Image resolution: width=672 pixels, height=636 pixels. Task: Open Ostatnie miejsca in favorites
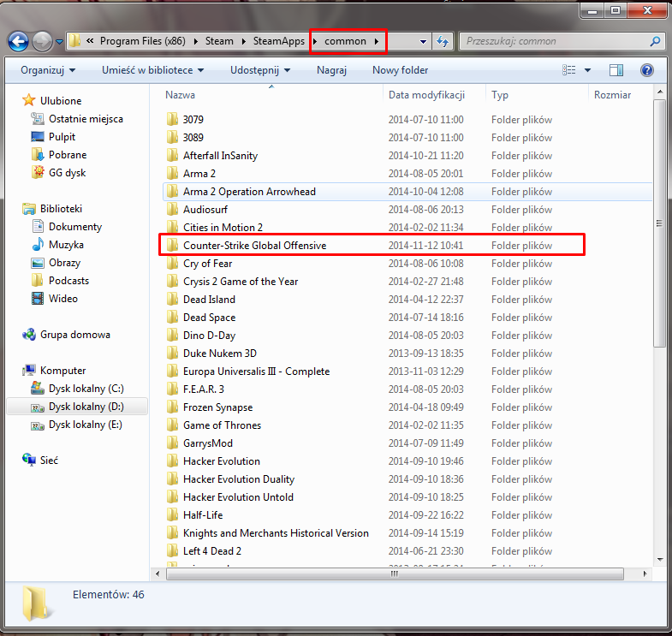pos(86,119)
